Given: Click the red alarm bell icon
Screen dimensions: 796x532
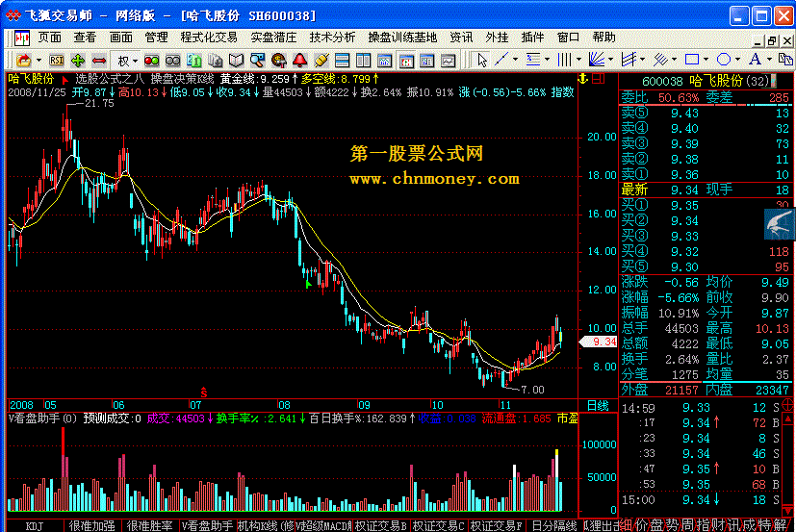Looking at the screenshot, I should tap(300, 61).
